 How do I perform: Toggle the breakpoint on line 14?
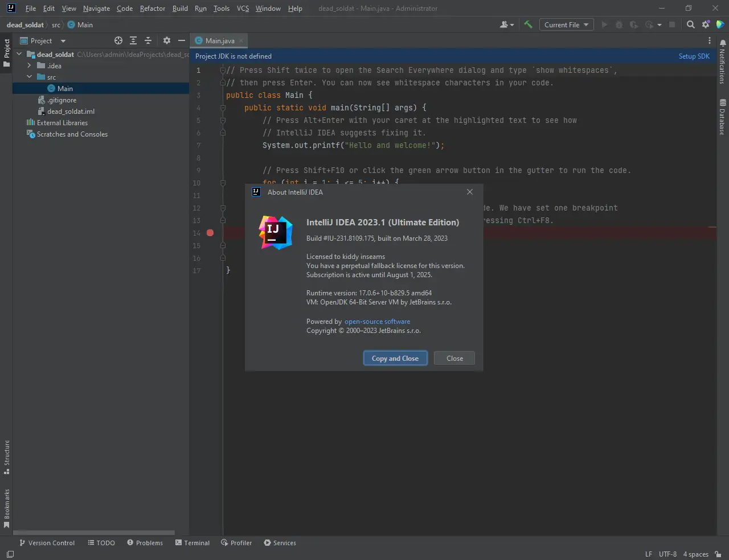(210, 233)
